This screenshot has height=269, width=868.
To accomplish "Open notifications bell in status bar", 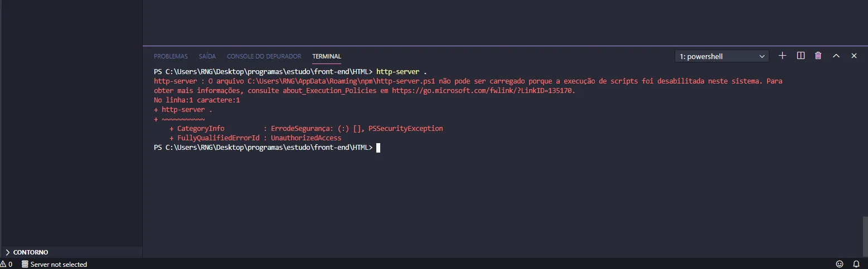I will tap(856, 264).
